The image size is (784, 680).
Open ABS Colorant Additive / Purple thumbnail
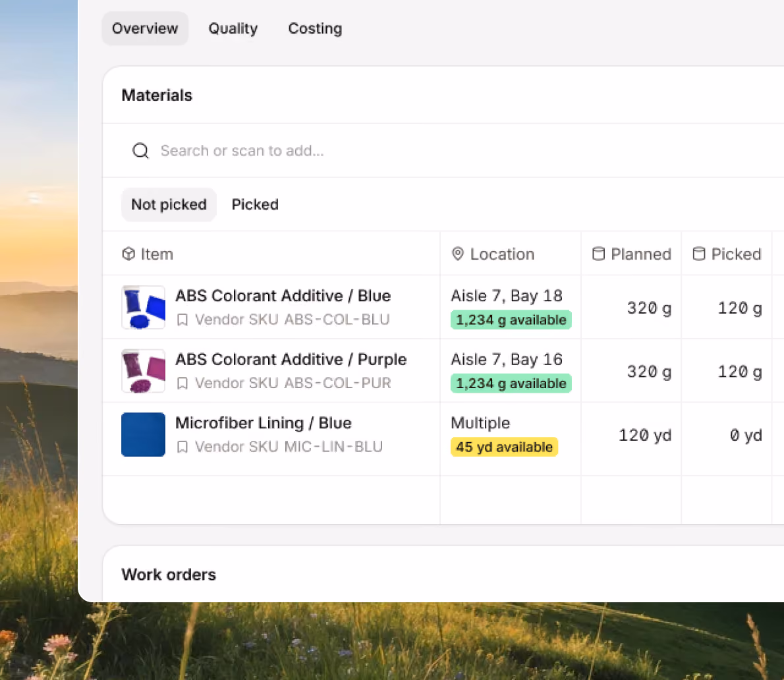144,370
